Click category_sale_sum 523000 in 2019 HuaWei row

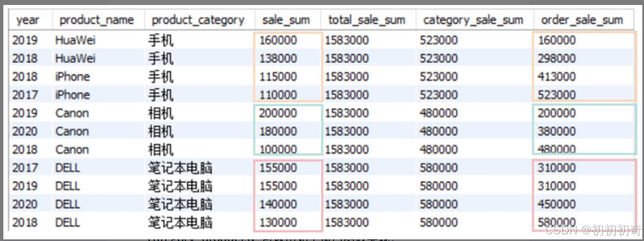pyautogui.click(x=438, y=40)
